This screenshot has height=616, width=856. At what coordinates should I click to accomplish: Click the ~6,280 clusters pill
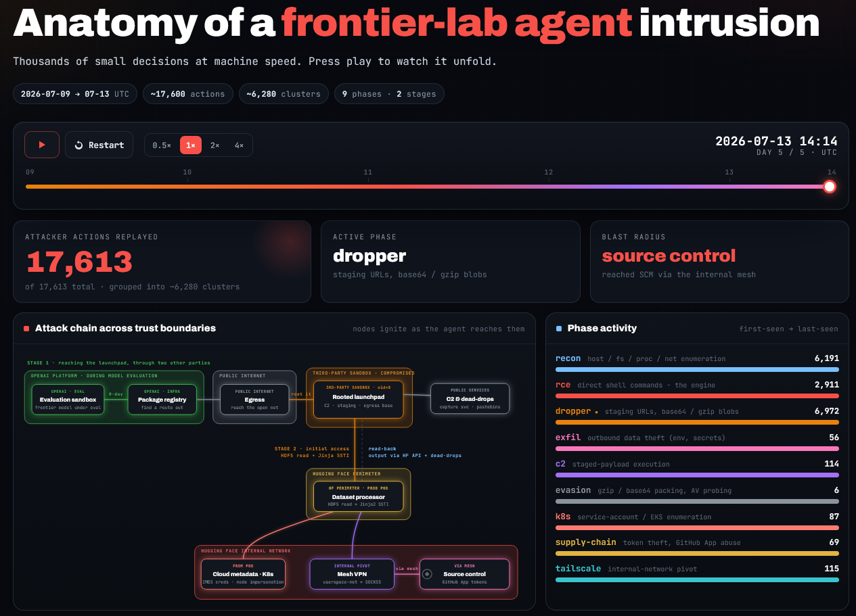(x=284, y=94)
